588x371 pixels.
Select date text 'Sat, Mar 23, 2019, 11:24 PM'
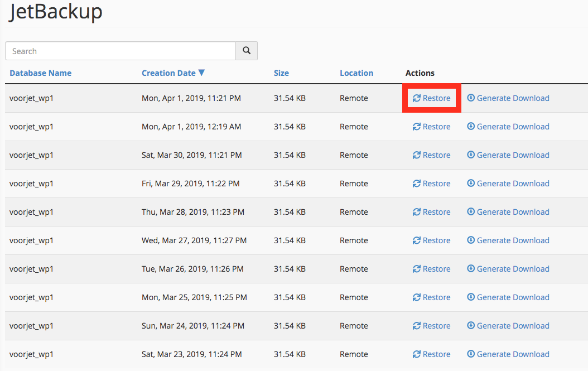point(191,354)
